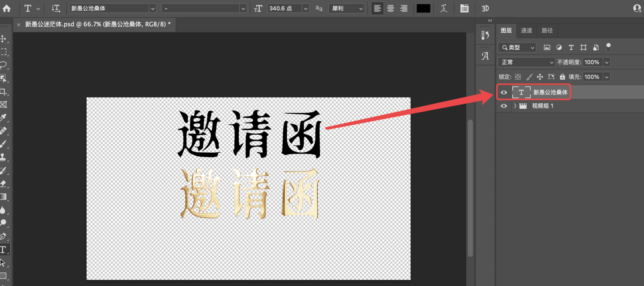Open the anti-aliasing dropdown 犀利
Image resolution: width=644 pixels, height=286 pixels.
[x=346, y=8]
